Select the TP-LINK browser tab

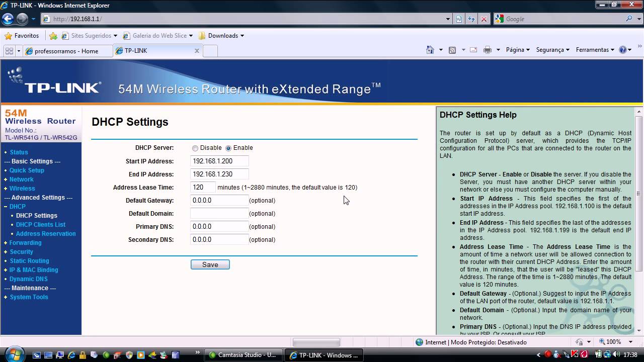pos(157,51)
